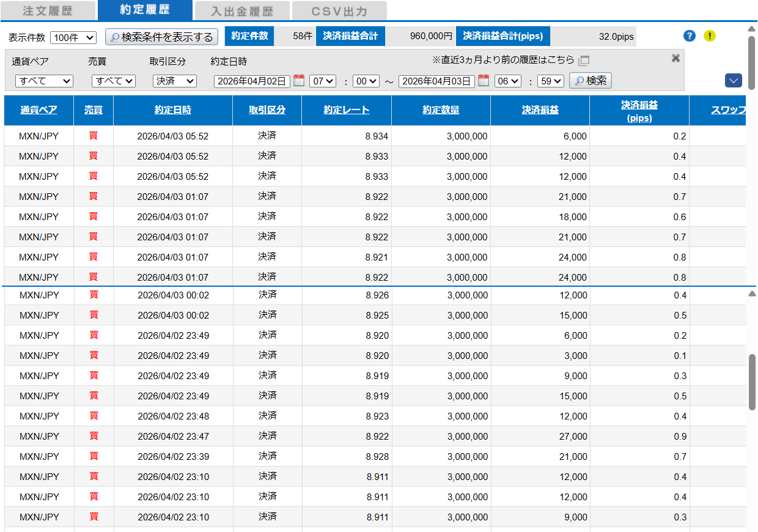The height and width of the screenshot is (532, 758).
Task: Click the upper scrollbar up arrow
Action: (x=752, y=28)
